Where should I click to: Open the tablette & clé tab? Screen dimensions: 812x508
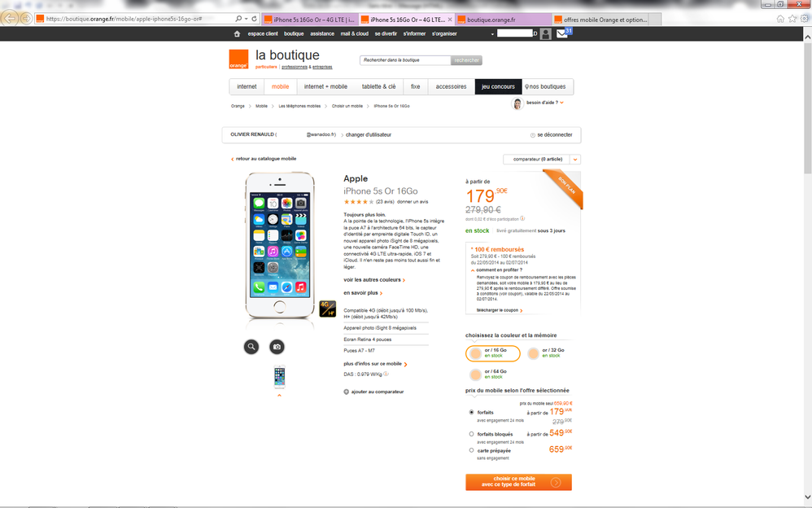378,86
